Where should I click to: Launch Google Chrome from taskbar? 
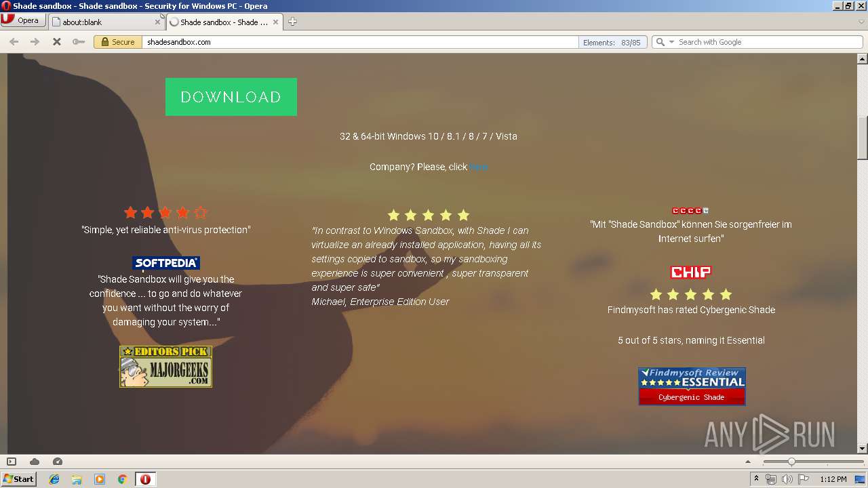pos(123,479)
